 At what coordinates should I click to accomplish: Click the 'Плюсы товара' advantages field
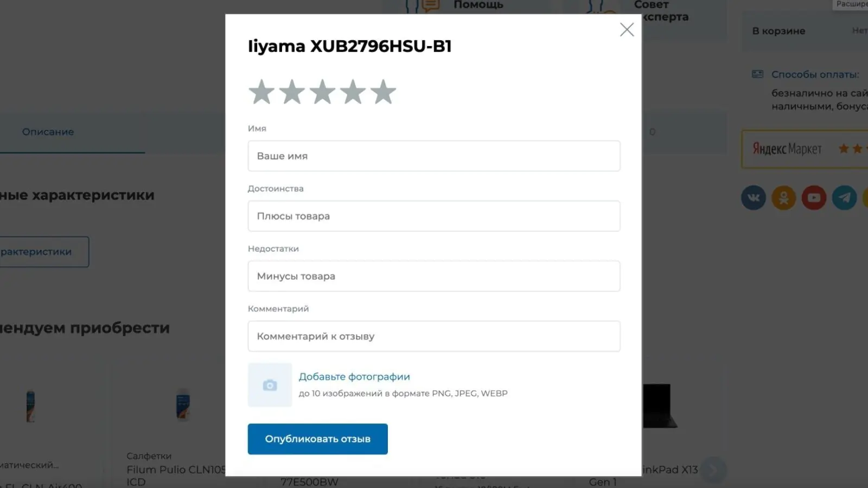coord(434,216)
